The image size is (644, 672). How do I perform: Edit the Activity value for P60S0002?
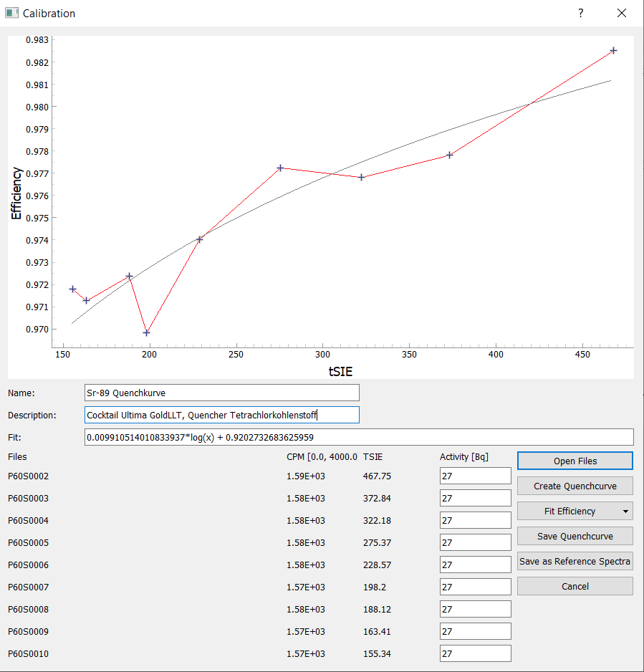pyautogui.click(x=475, y=475)
